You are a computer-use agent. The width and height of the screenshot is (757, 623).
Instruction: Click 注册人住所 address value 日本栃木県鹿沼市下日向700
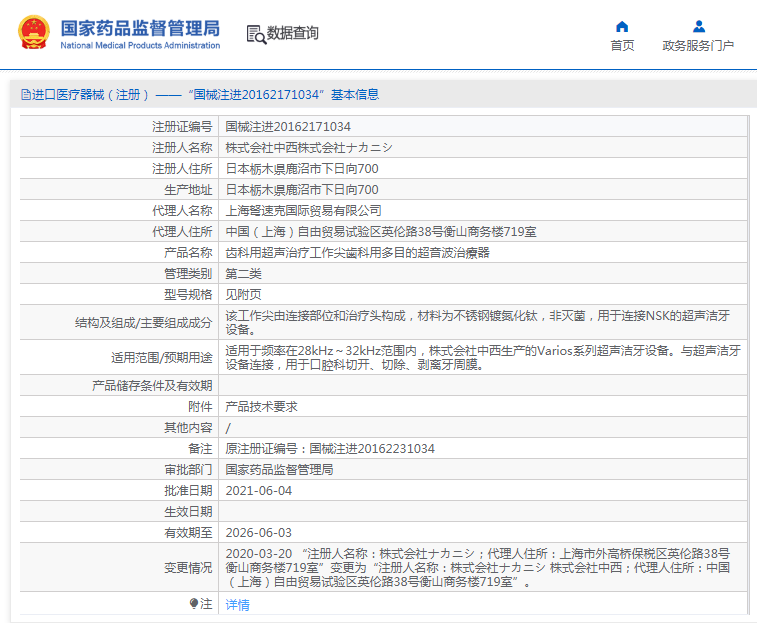302,169
